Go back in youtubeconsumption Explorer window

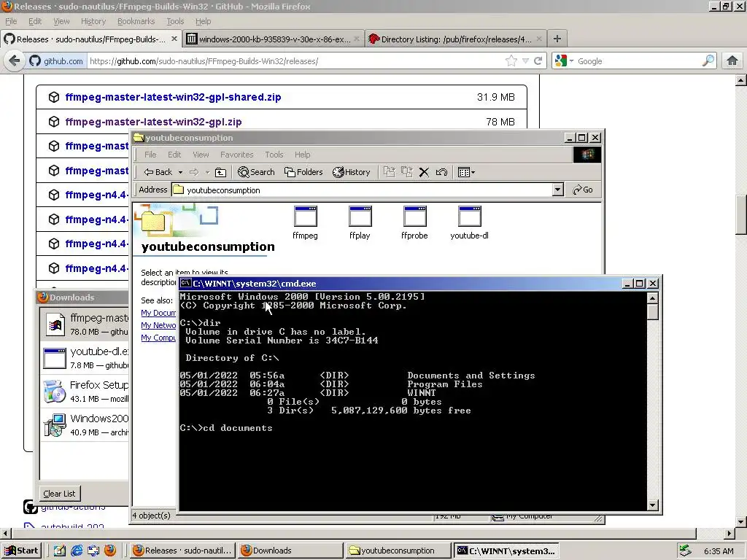pos(158,172)
